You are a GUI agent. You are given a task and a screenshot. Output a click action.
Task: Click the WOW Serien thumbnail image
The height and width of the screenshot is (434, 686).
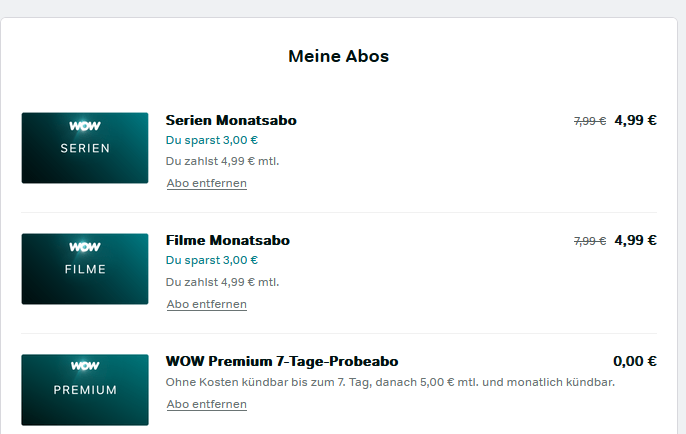click(x=85, y=148)
